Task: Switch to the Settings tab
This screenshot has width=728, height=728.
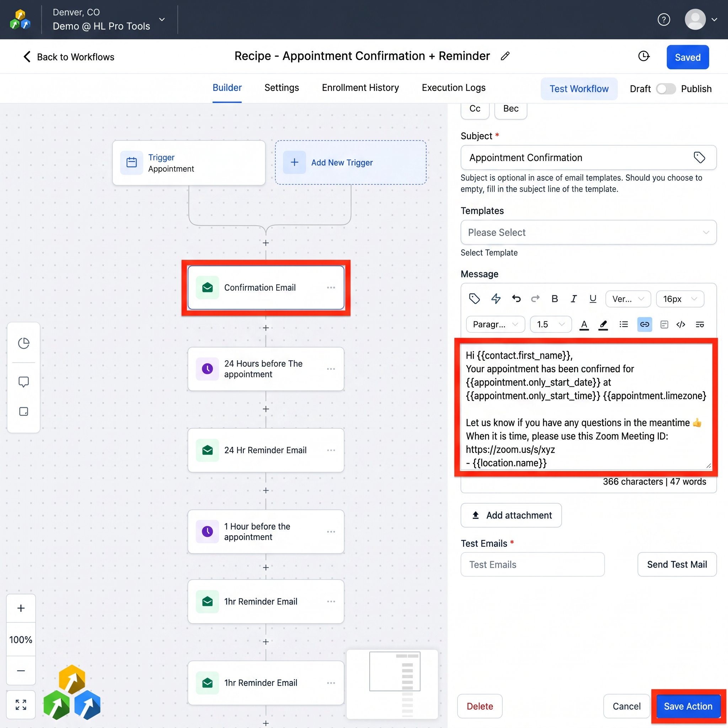Action: (x=282, y=88)
